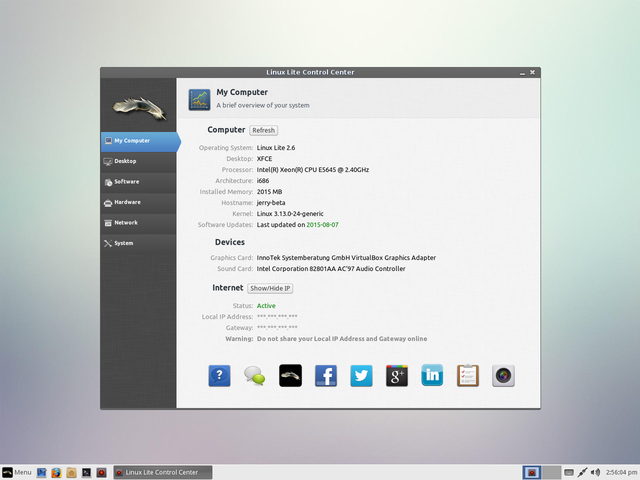This screenshot has width=640, height=480.
Task: Open the System section
Action: coord(138,243)
